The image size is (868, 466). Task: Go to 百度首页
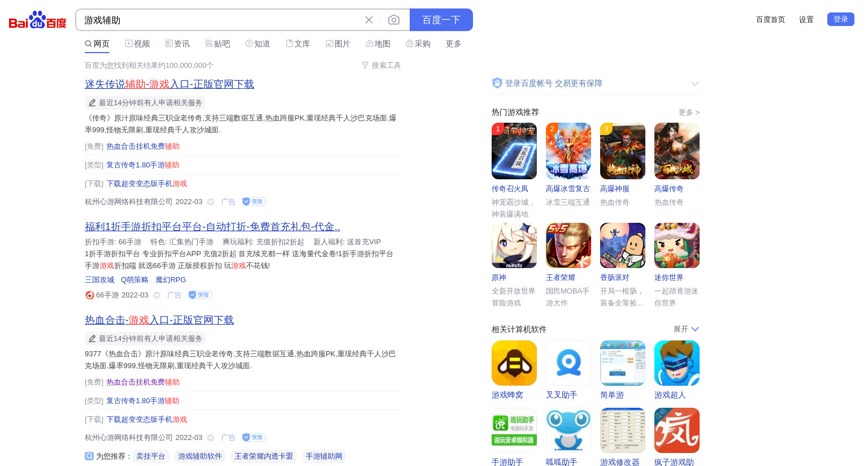771,19
